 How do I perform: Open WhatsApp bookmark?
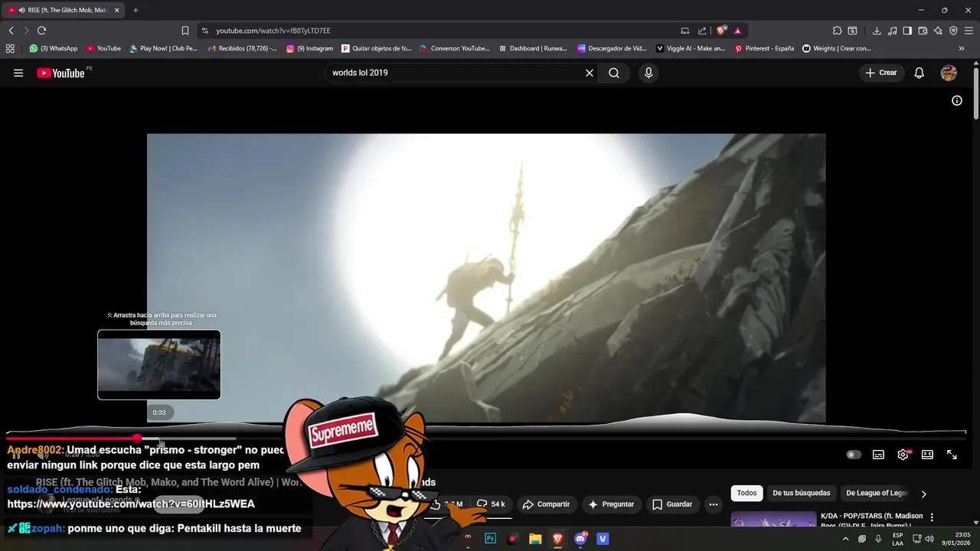pos(54,48)
